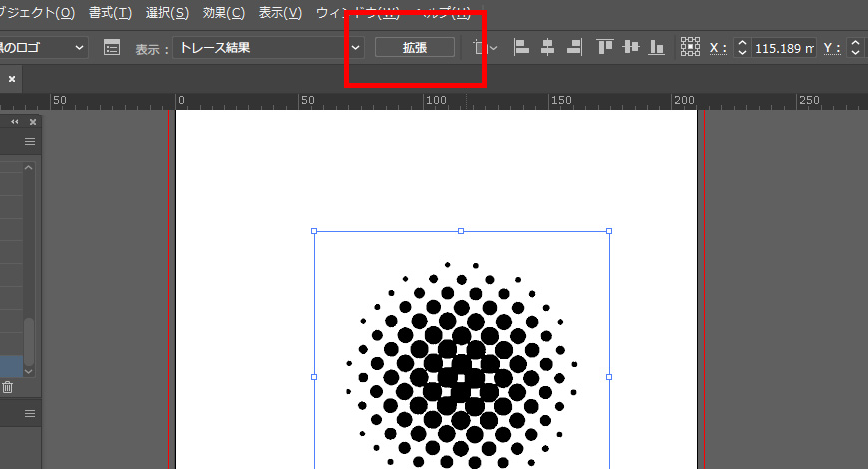
Task: Open the 書式(T) menu
Action: click(109, 12)
